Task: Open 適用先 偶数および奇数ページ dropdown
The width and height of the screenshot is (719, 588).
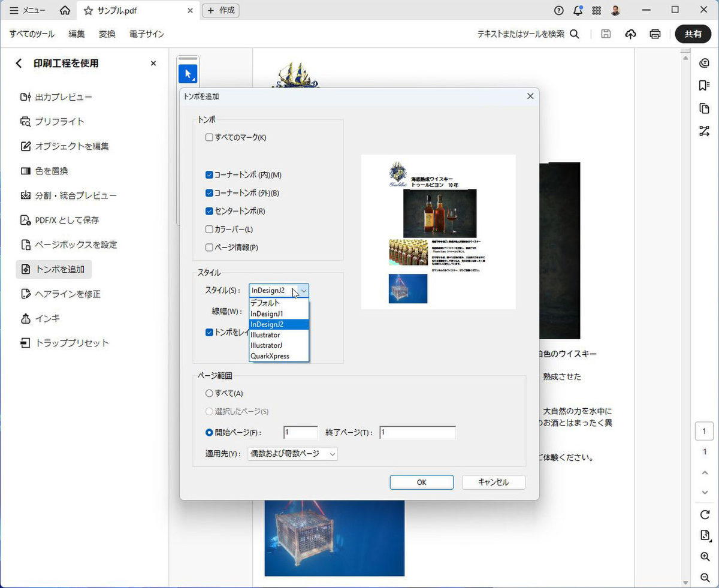Action: tap(293, 454)
